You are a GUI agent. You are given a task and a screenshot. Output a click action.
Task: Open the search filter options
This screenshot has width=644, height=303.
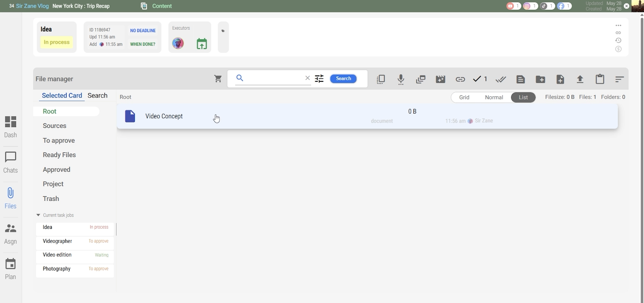click(x=319, y=79)
